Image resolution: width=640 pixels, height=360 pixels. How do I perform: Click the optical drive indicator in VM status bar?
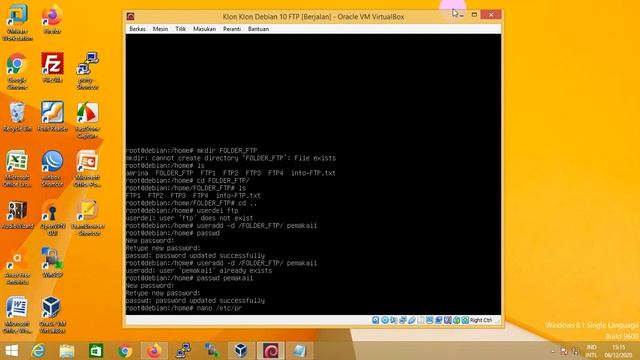click(384, 320)
